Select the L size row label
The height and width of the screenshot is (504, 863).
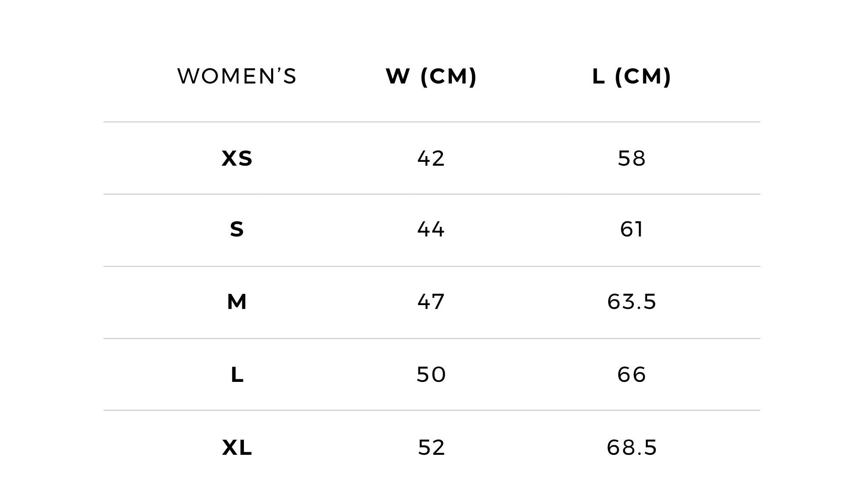(237, 375)
